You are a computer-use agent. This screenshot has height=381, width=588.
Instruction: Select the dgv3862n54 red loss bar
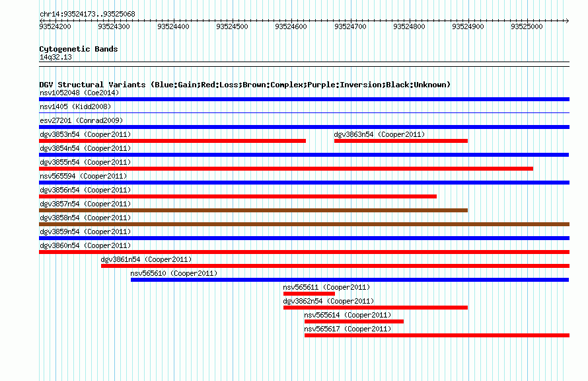point(375,308)
